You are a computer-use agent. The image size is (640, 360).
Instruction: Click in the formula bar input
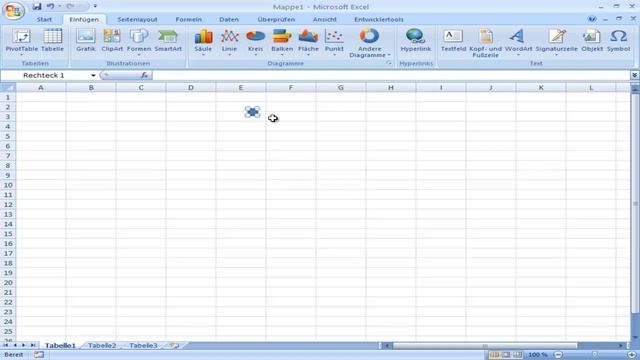[x=391, y=75]
